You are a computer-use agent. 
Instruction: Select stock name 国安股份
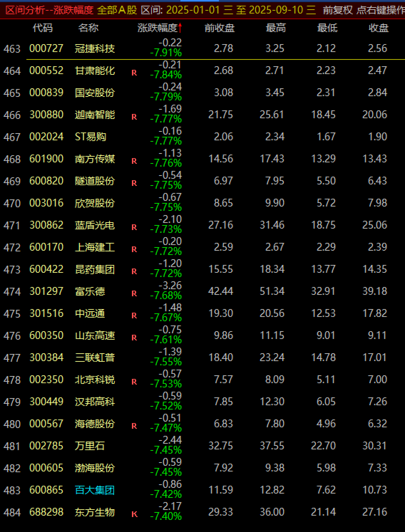[x=95, y=93]
